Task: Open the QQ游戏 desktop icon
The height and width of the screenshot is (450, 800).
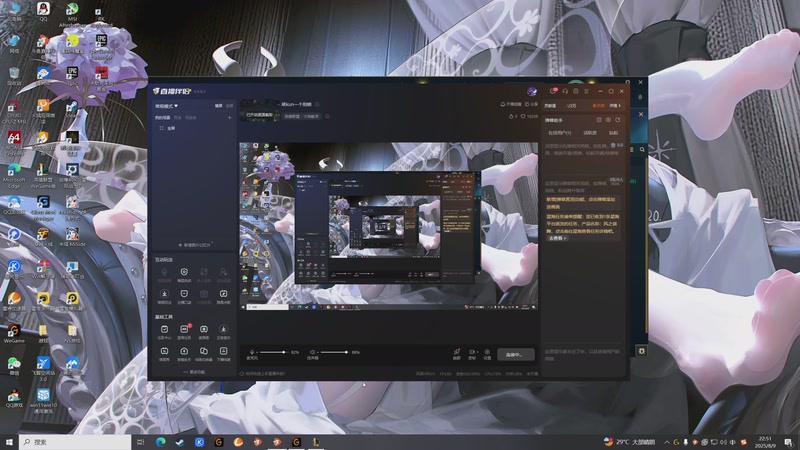Action: [x=14, y=397]
